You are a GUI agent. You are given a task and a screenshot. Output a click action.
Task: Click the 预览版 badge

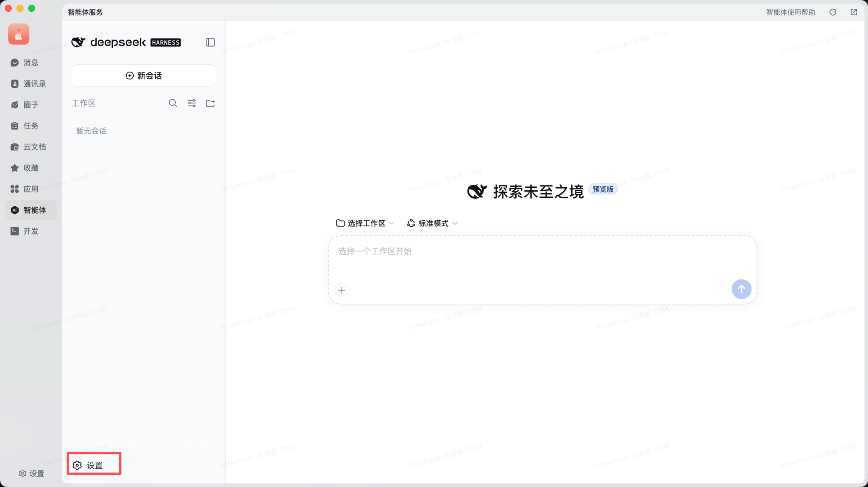click(x=603, y=189)
